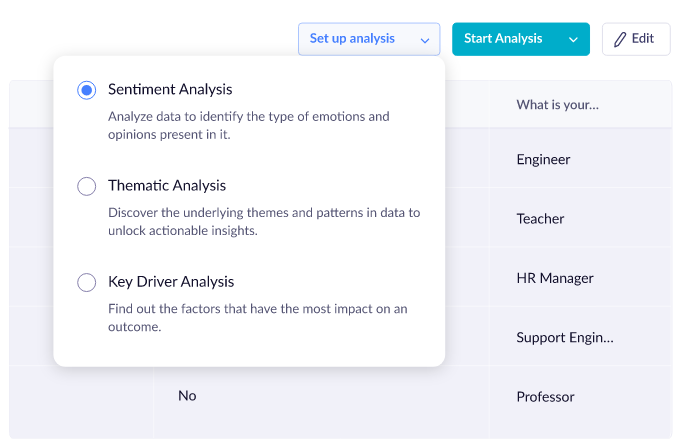Expand the Set up analysis dropdown arrow
This screenshot has width=683, height=448.
pos(425,40)
